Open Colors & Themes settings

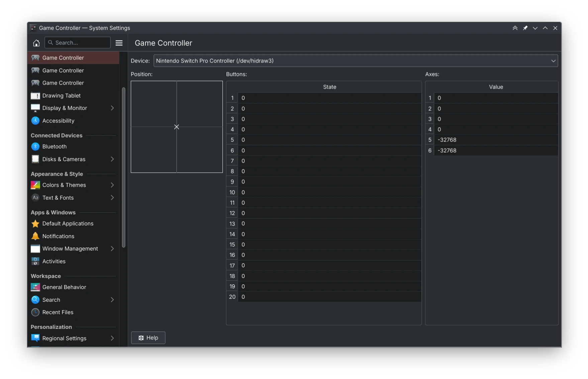click(x=73, y=185)
